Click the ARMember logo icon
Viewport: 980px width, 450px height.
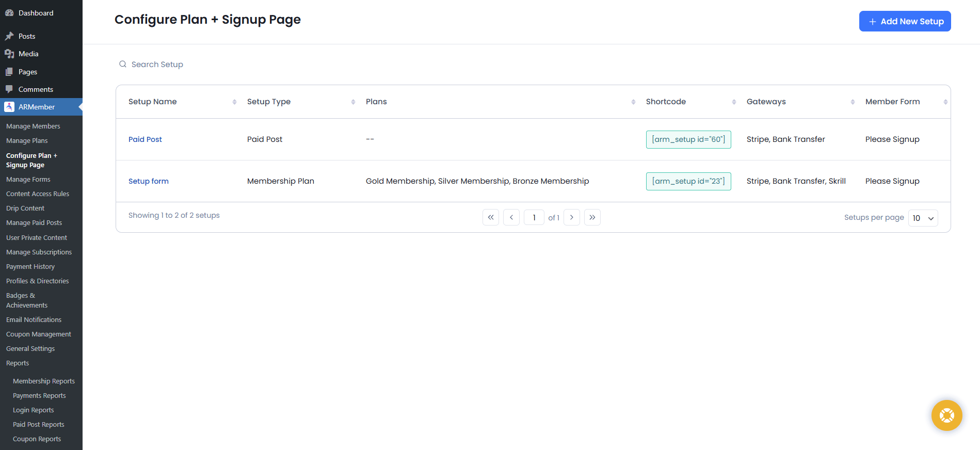tap(9, 107)
